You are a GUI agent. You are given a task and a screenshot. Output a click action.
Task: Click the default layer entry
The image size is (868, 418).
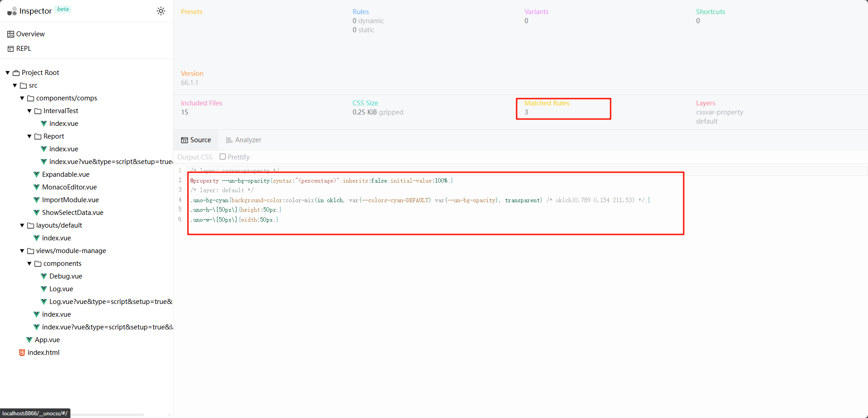pos(707,121)
